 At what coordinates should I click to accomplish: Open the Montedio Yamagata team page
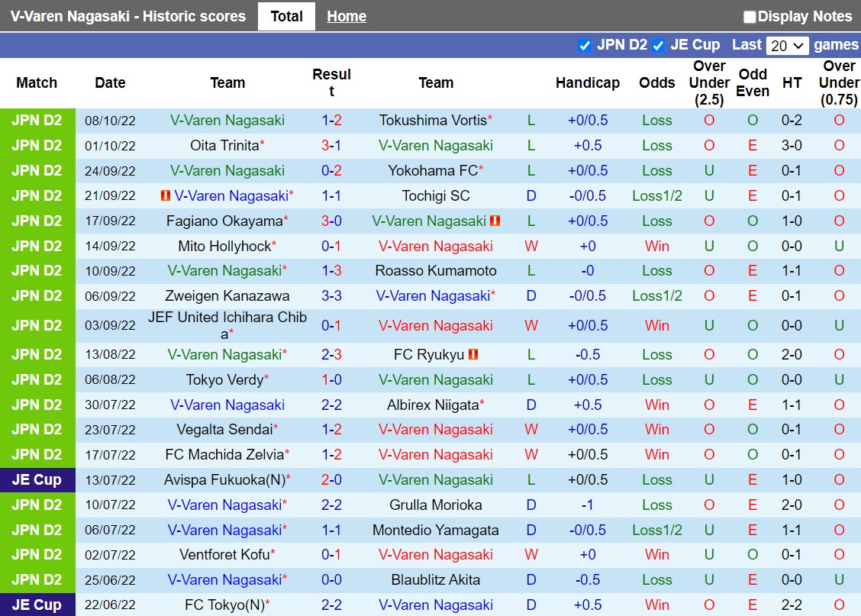tap(436, 530)
